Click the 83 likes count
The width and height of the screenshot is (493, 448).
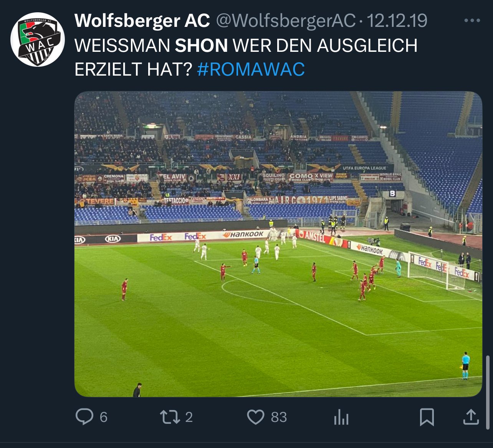(x=279, y=417)
